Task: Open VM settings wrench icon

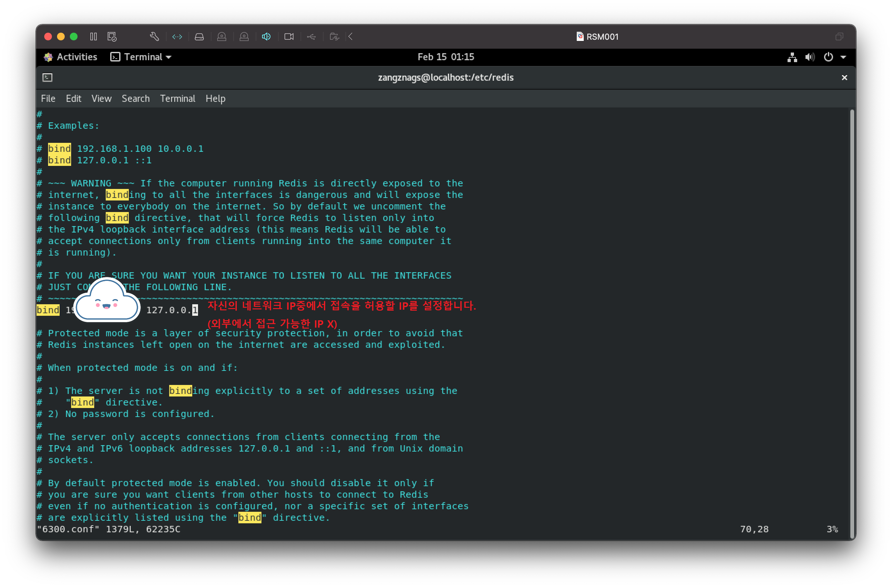Action: [x=154, y=37]
